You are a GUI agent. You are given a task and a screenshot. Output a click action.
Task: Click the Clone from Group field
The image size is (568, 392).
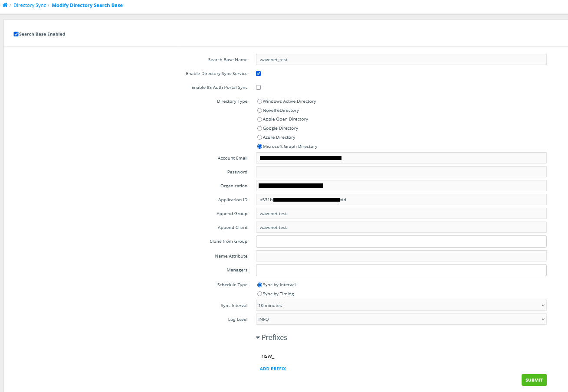401,241
